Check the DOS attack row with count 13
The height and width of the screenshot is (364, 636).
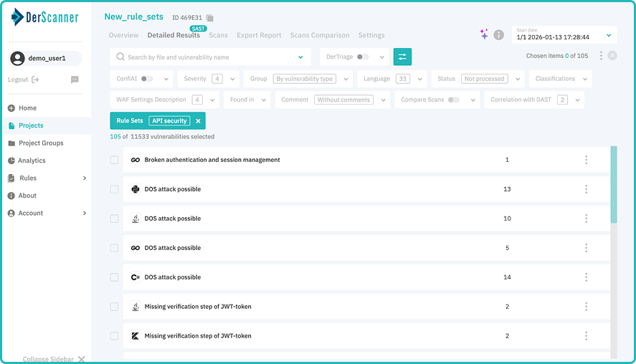tap(115, 189)
